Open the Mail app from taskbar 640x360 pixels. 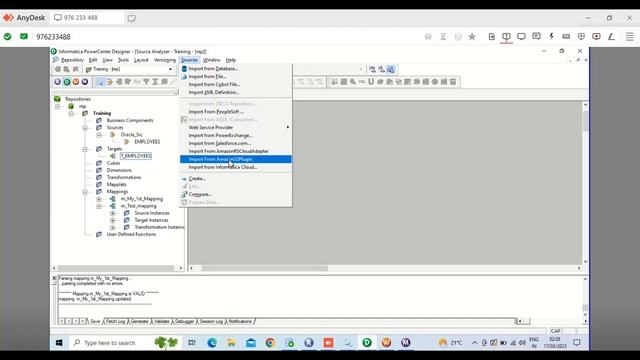click(251, 343)
